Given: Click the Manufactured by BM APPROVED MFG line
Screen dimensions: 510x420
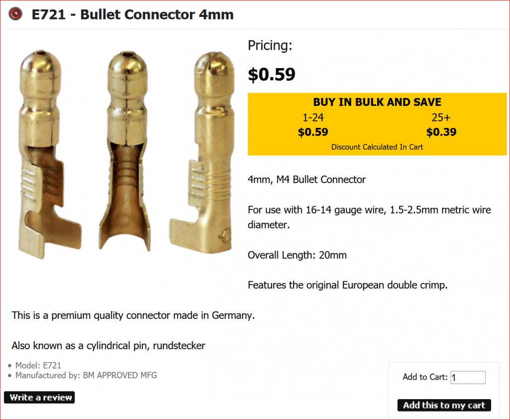Looking at the screenshot, I should 86,375.
